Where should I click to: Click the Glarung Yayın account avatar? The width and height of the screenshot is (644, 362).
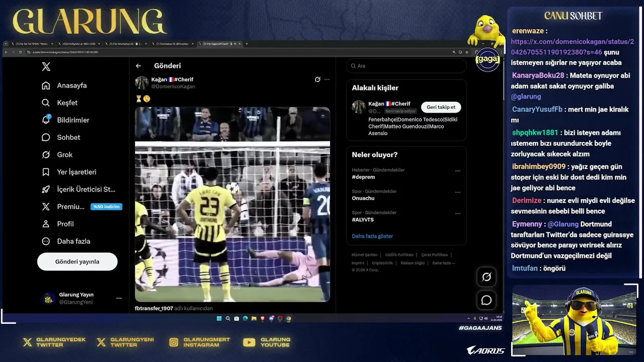coord(48,298)
